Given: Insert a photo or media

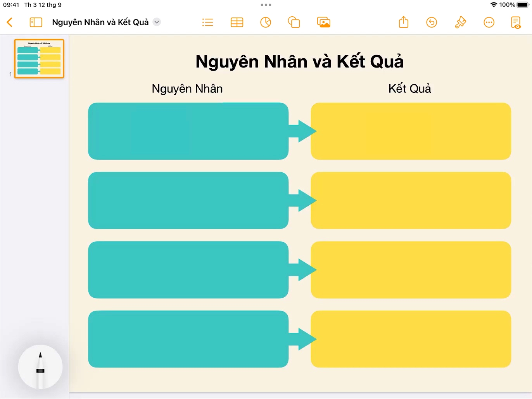Looking at the screenshot, I should (x=324, y=23).
